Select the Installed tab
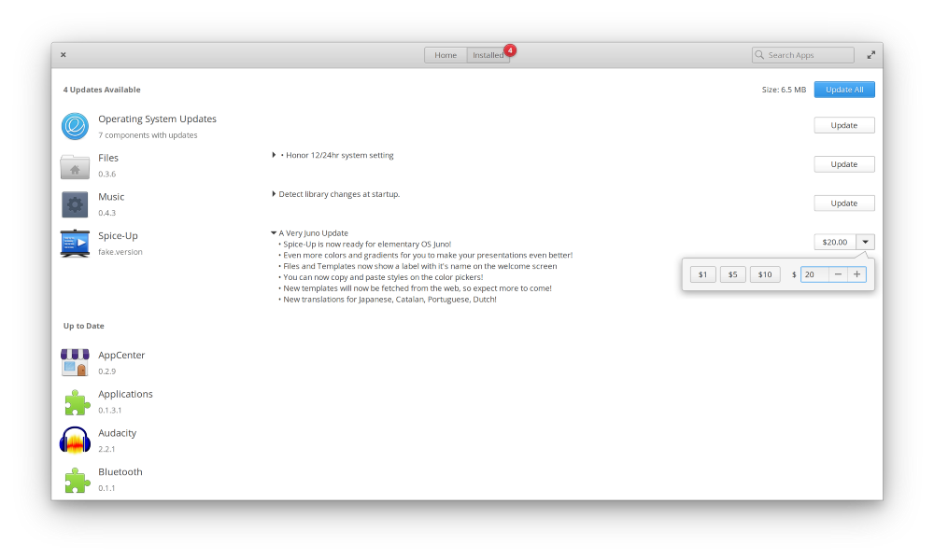934x560 pixels. pyautogui.click(x=488, y=55)
